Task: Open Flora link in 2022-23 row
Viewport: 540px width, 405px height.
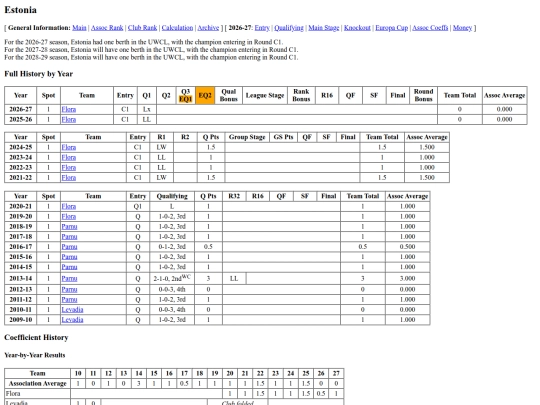Action: click(x=69, y=168)
